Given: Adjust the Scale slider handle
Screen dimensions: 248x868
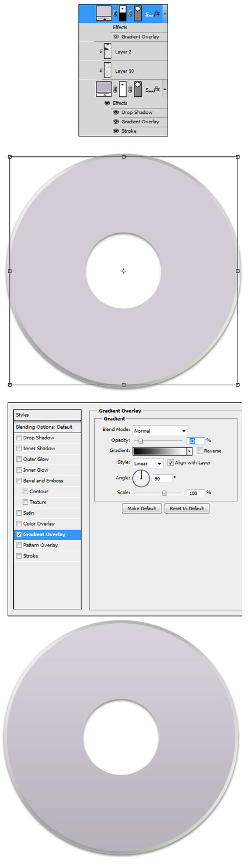Looking at the screenshot, I should [164, 493].
